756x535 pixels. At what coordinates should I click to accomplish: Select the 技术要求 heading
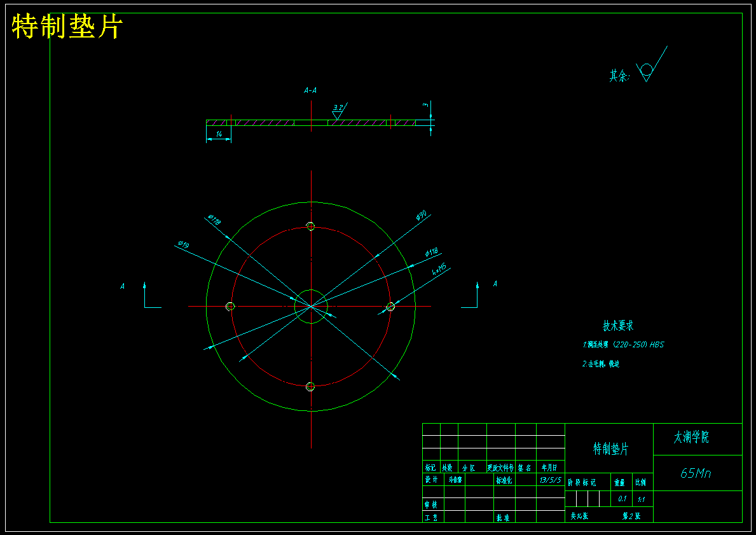click(618, 326)
